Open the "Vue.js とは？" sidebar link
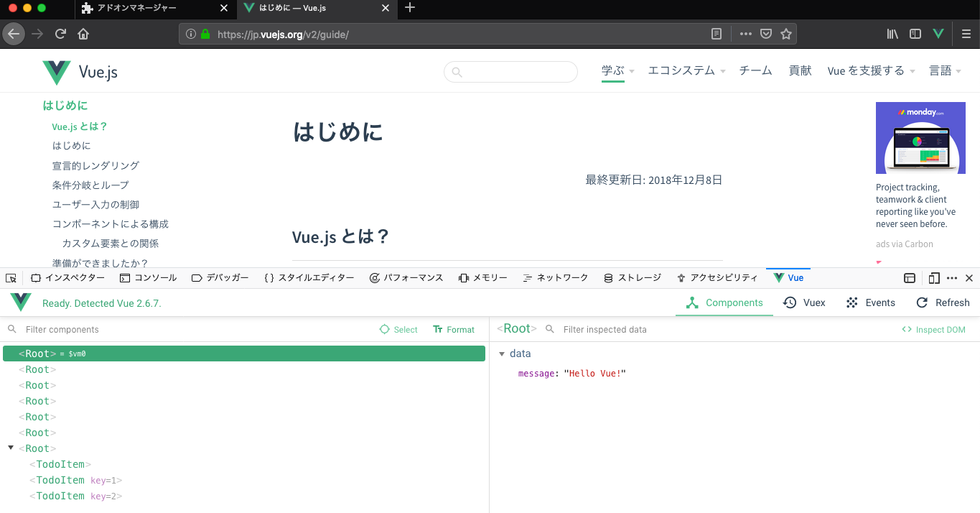This screenshot has width=980, height=513. pyautogui.click(x=80, y=126)
